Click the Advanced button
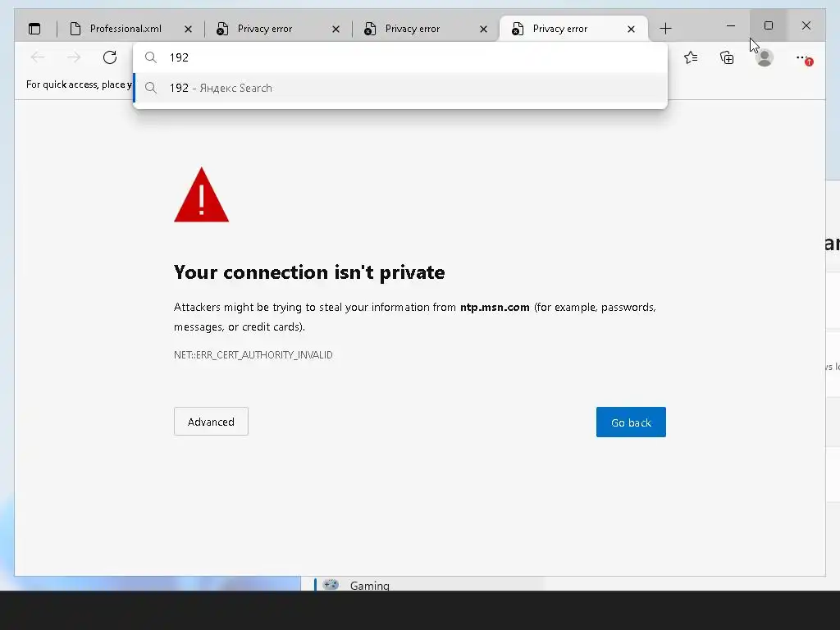 coord(211,422)
